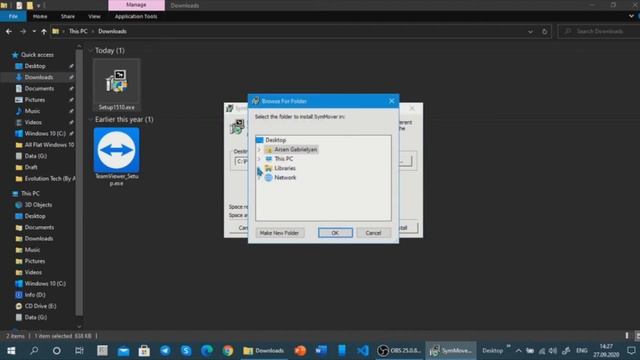Select Libraries in the folder tree
Screen dimensions: 640x360
click(x=285, y=168)
